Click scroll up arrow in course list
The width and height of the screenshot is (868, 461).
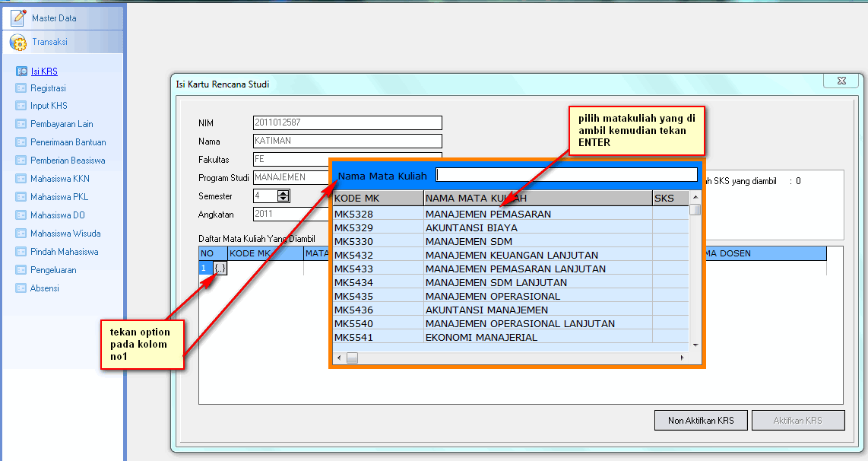695,197
